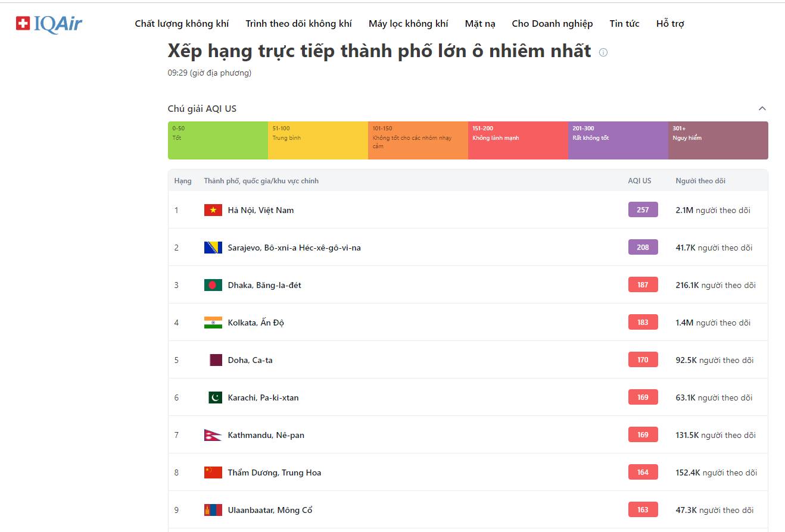Click the India flag icon
This screenshot has width=785, height=532.
click(x=213, y=323)
